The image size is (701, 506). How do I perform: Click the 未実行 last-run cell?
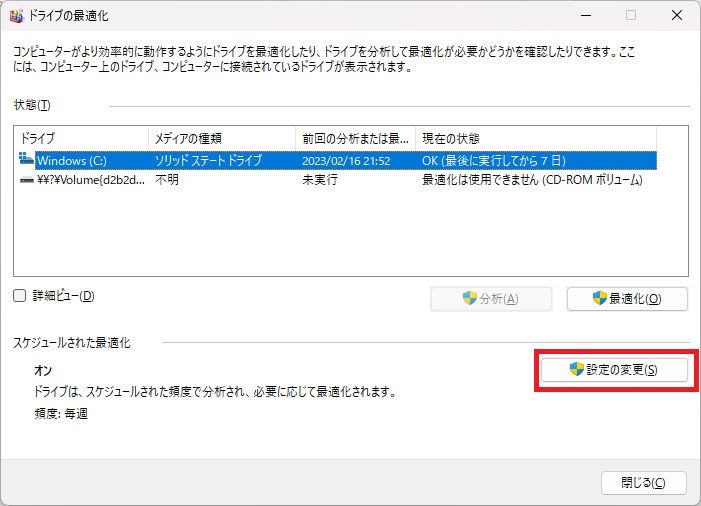(320, 180)
